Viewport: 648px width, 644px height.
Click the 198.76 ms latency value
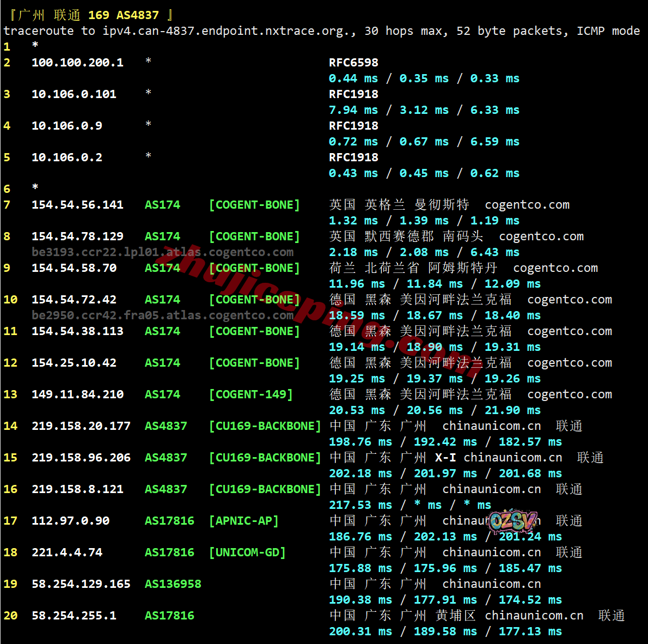pos(360,442)
